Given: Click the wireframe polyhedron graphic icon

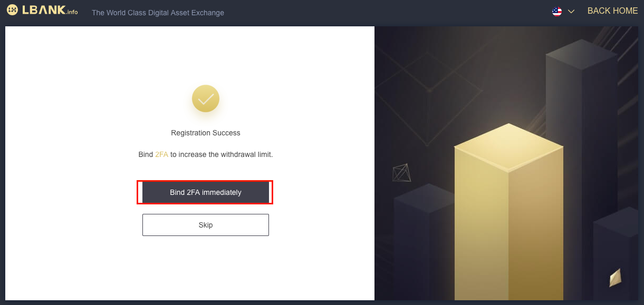Looking at the screenshot, I should coord(401,173).
